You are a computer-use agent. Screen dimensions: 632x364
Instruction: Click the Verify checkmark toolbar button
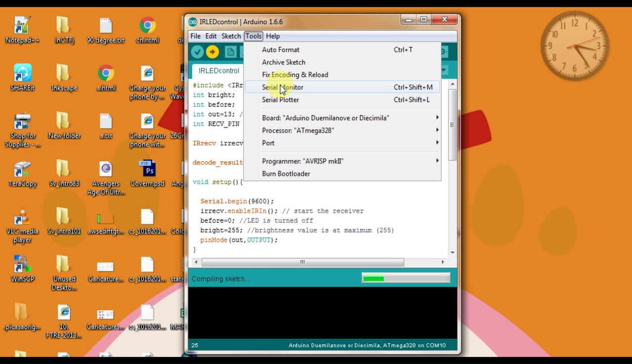point(197,52)
